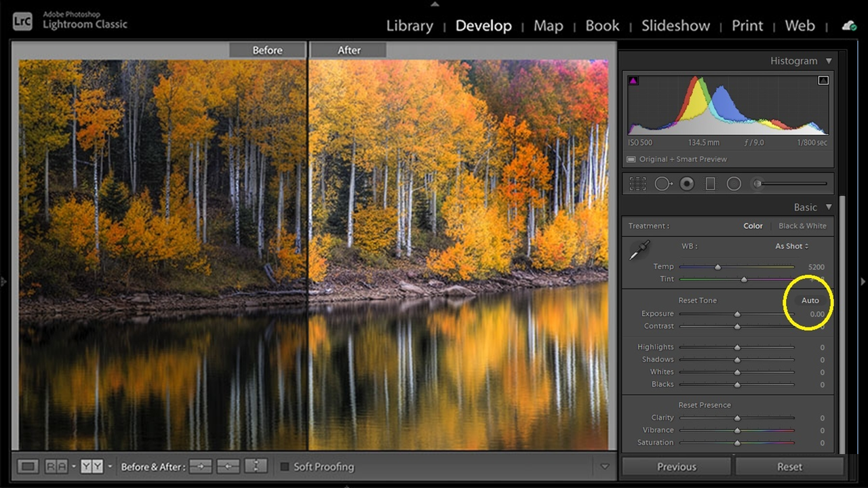Click the Lightroom Classic LrC logo
868x488 pixels.
[22, 20]
